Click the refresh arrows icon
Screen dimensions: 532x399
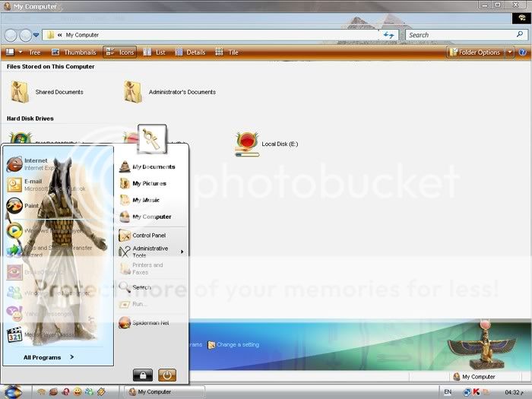pos(388,35)
